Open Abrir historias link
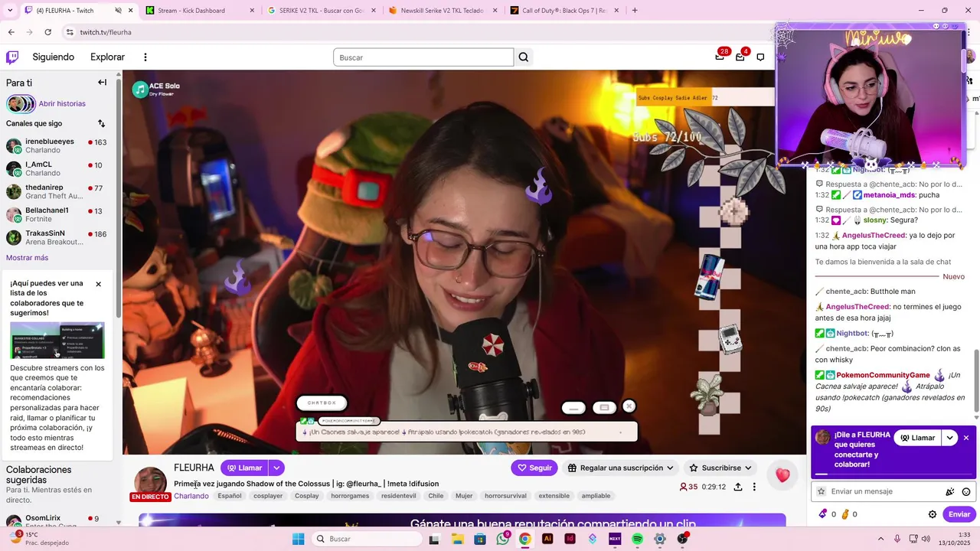The image size is (980, 551). (x=62, y=103)
